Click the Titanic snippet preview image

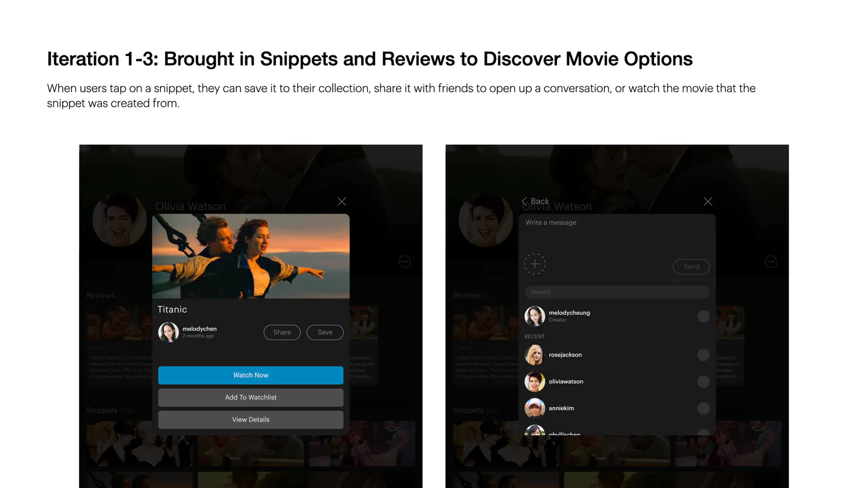[251, 256]
